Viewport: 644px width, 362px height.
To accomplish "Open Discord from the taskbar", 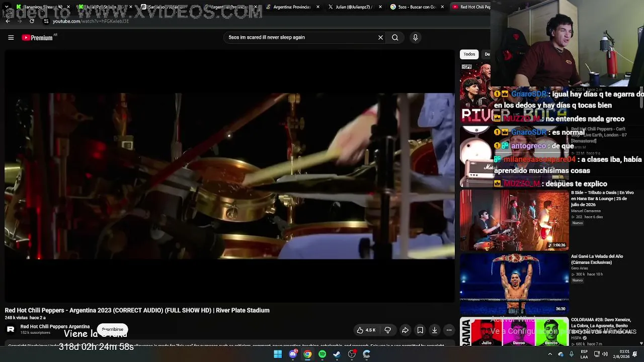I will tap(293, 354).
